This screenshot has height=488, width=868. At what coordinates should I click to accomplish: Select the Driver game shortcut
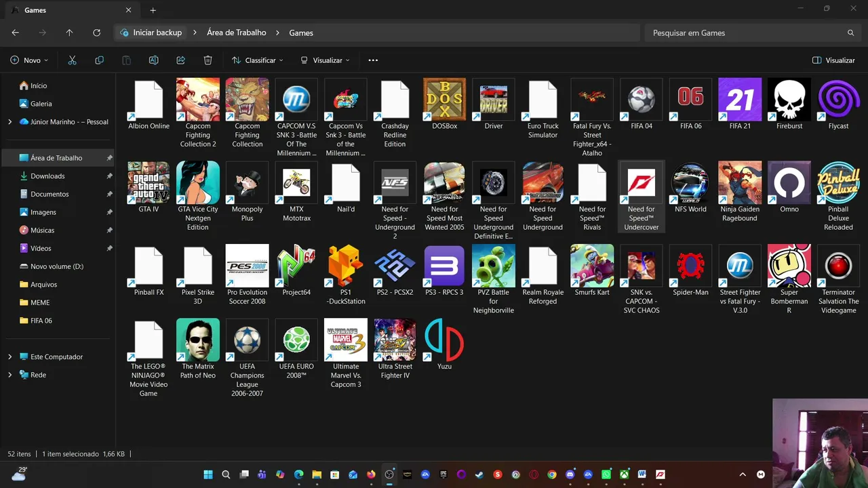[494, 100]
